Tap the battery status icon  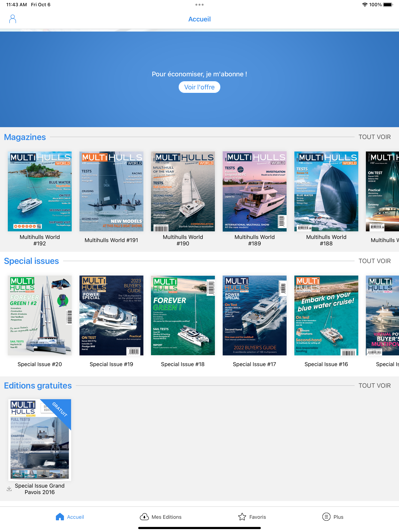(x=388, y=4)
